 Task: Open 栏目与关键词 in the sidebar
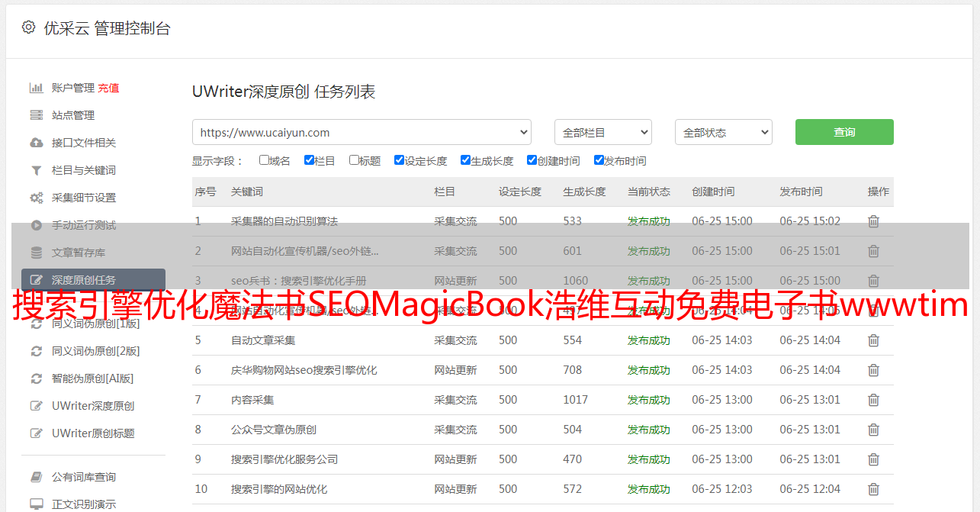point(84,170)
